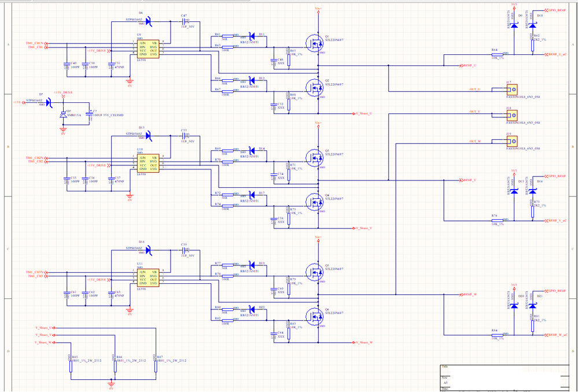The width and height of the screenshot is (578, 392).
Task: Select the R86 shunt resistor
Action: click(115, 366)
